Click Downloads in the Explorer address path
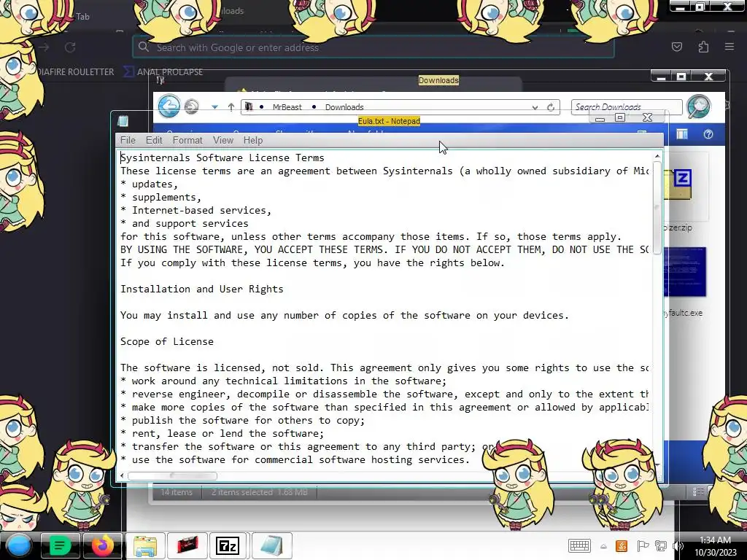 pos(344,107)
